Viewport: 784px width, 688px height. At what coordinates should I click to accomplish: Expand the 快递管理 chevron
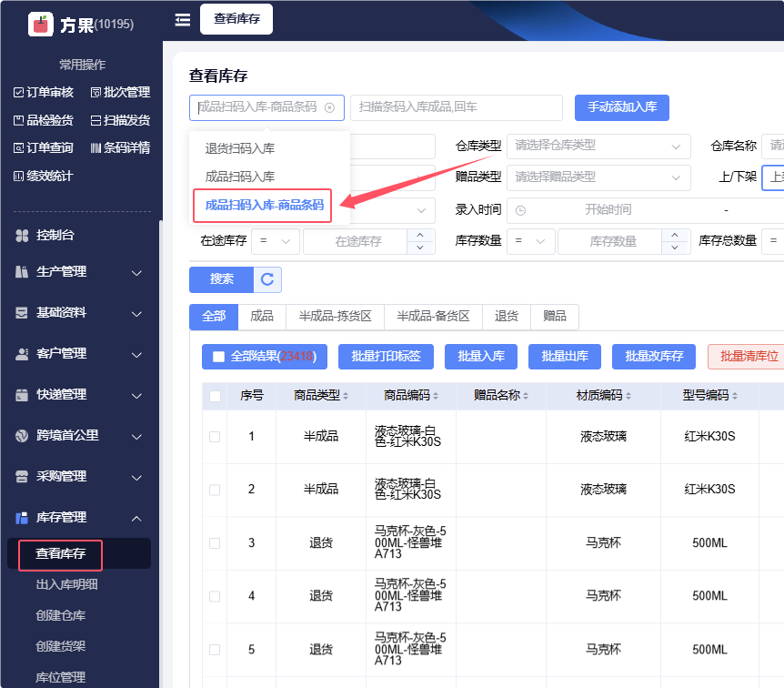[x=136, y=396]
